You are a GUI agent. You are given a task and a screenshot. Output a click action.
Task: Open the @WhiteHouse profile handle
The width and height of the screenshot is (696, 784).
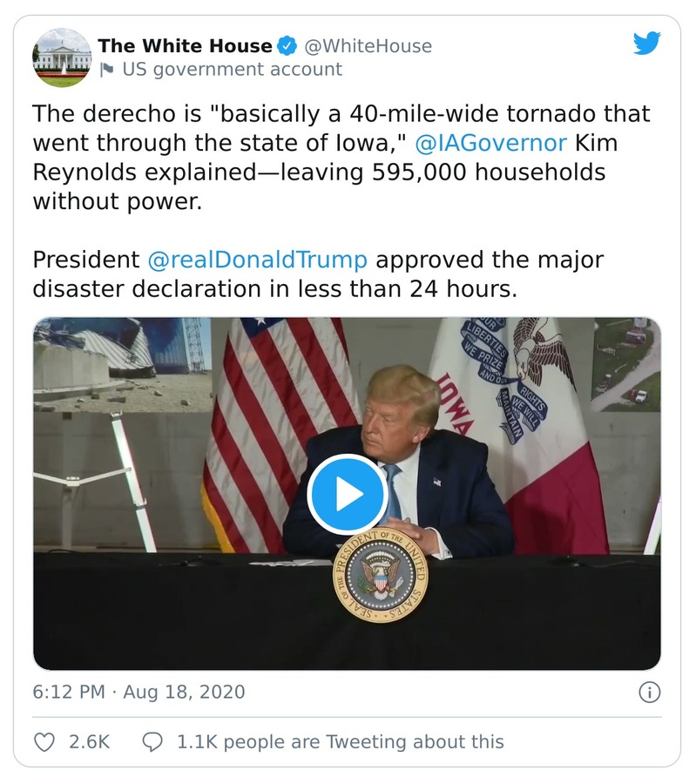[370, 45]
